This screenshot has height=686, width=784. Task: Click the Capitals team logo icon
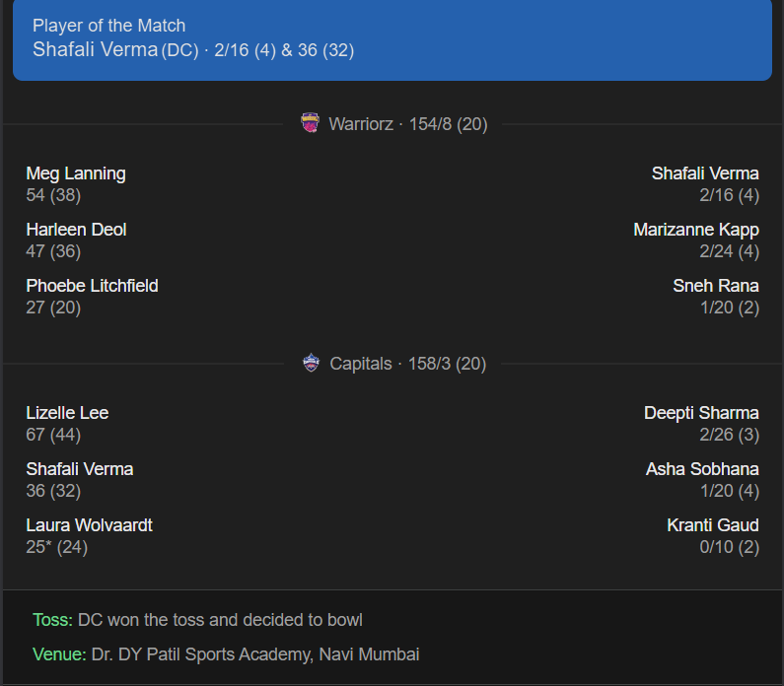(x=311, y=364)
